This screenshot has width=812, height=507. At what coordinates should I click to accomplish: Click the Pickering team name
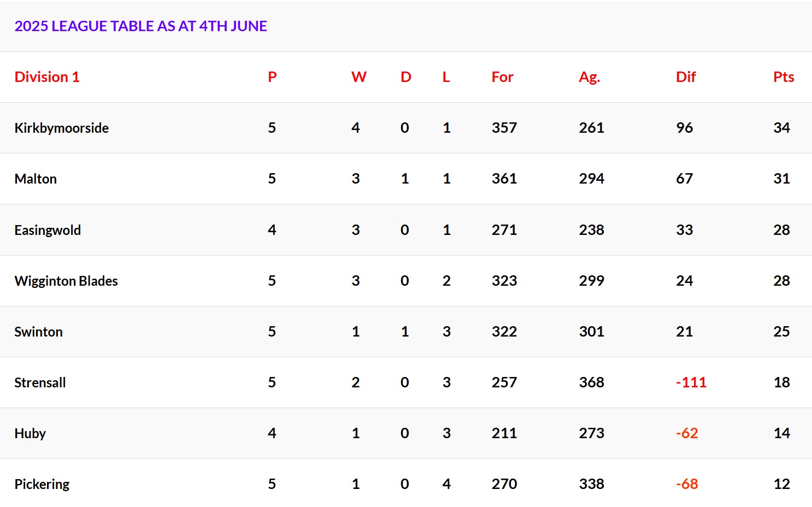(x=42, y=484)
